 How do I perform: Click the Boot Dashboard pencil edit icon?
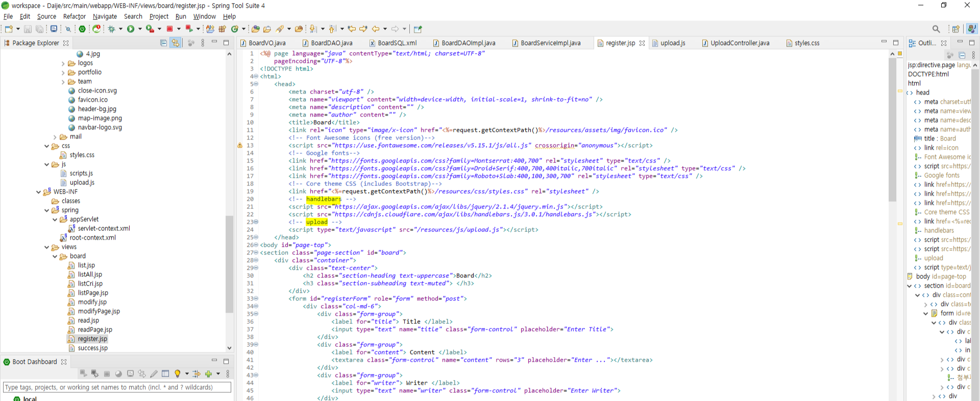154,374
